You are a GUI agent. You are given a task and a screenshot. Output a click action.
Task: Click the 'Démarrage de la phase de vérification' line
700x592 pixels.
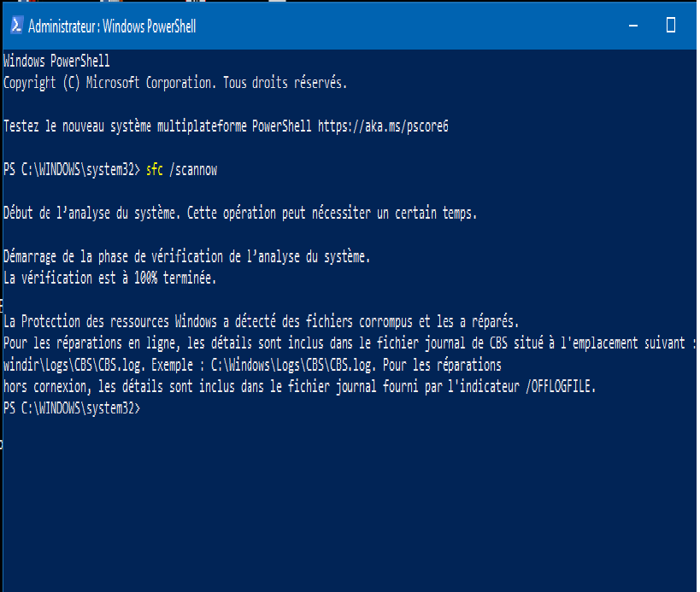pyautogui.click(x=186, y=256)
